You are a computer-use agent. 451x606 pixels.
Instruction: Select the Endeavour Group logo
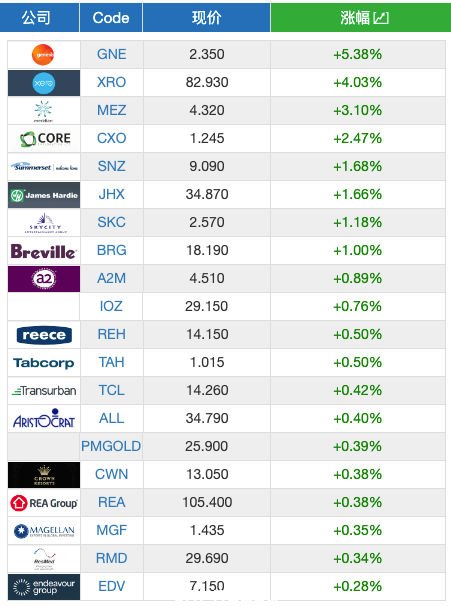click(44, 587)
